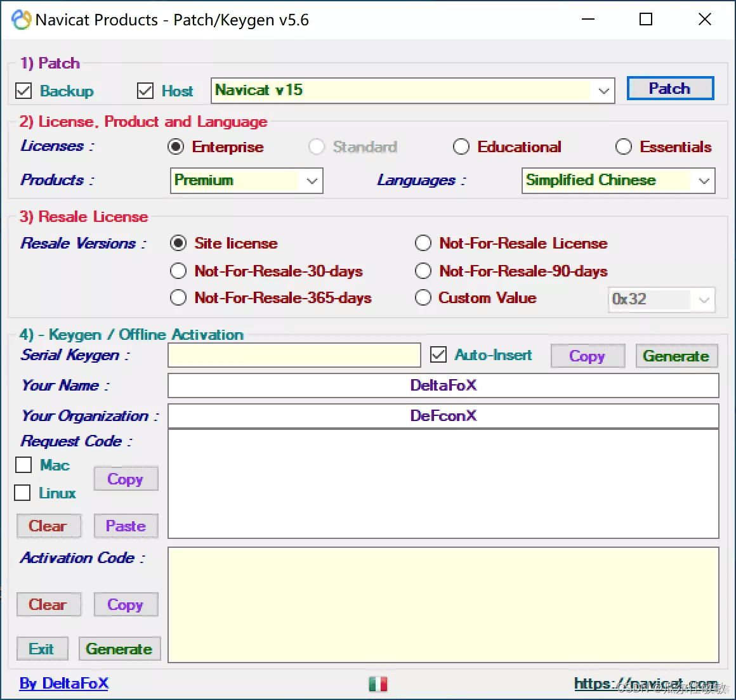
Task: Tick the Linux checkbox
Action: click(x=23, y=493)
